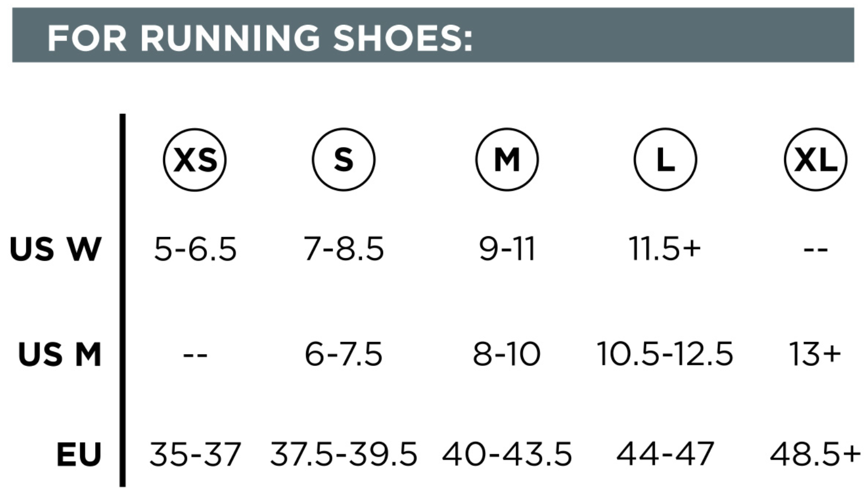Click the EU row label
868x493 pixels.
[x=79, y=454]
